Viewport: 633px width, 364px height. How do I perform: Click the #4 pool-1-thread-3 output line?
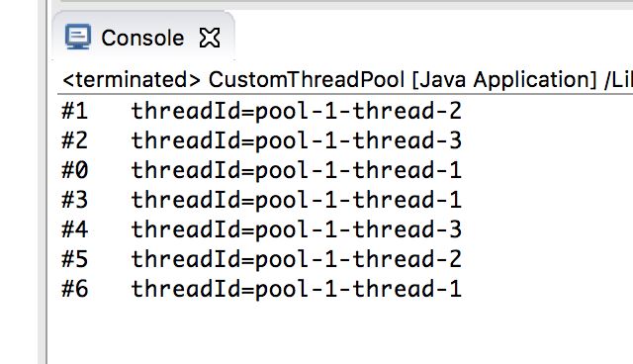(261, 229)
